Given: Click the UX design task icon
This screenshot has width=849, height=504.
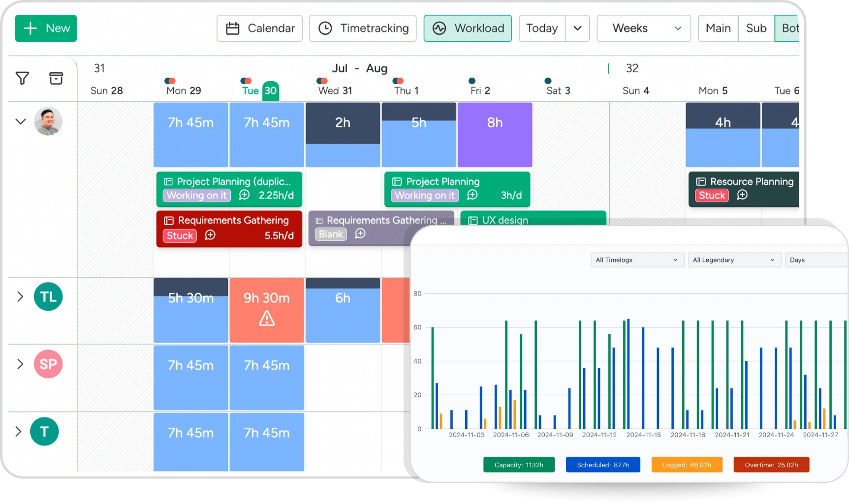Looking at the screenshot, I should [x=472, y=220].
